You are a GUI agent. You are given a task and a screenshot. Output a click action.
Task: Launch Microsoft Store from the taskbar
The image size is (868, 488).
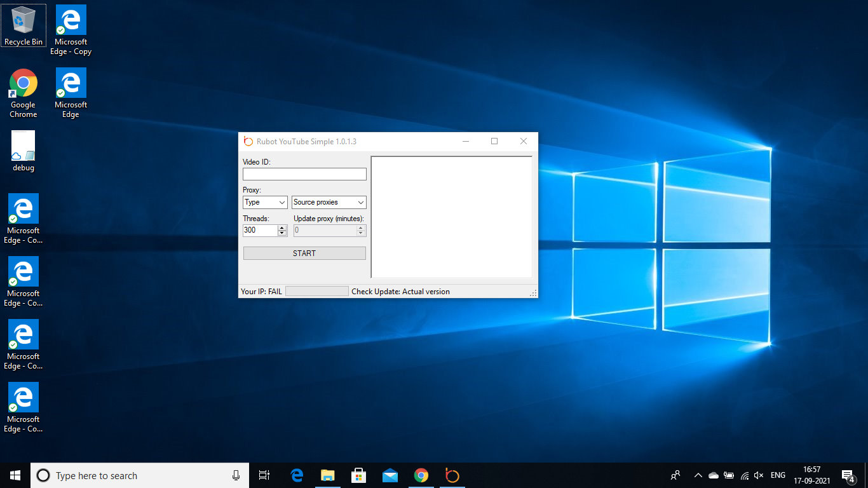pos(359,475)
